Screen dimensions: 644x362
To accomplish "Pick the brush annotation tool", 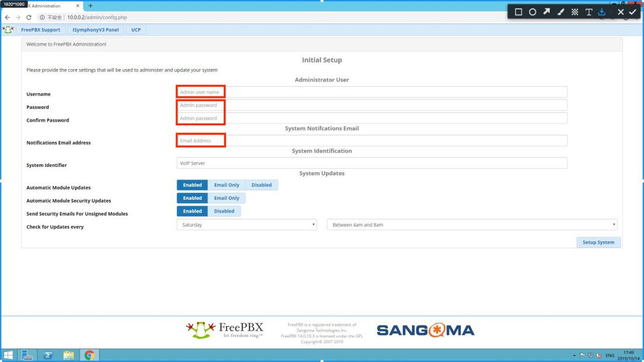I will [561, 12].
